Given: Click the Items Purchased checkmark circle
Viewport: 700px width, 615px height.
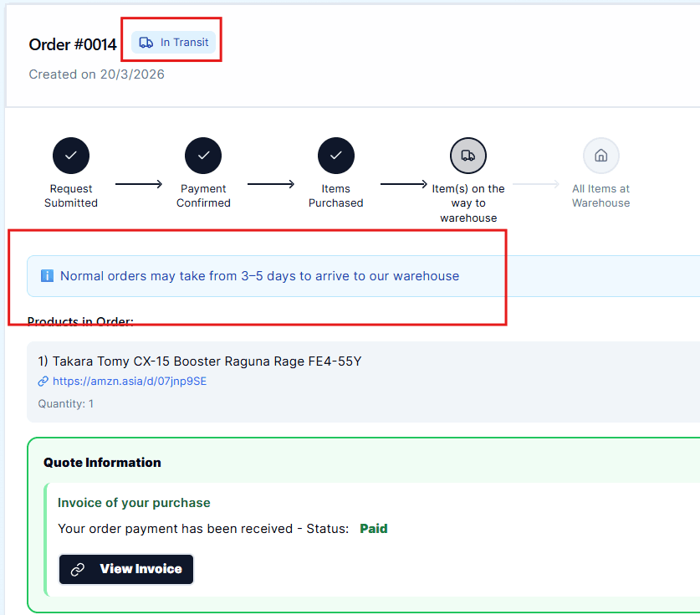Looking at the screenshot, I should tap(336, 156).
